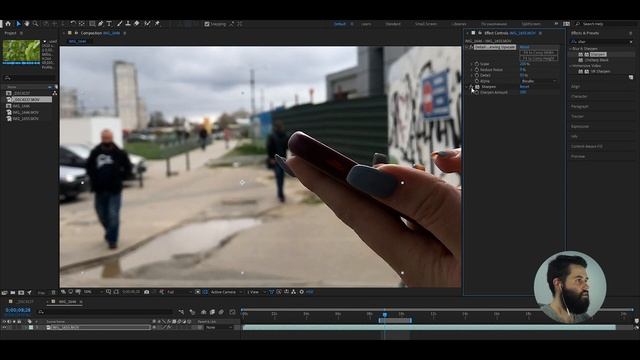Image resolution: width=640 pixels, height=360 pixels.
Task: Click the workspace overflow arrows icon
Action: tap(556, 24)
